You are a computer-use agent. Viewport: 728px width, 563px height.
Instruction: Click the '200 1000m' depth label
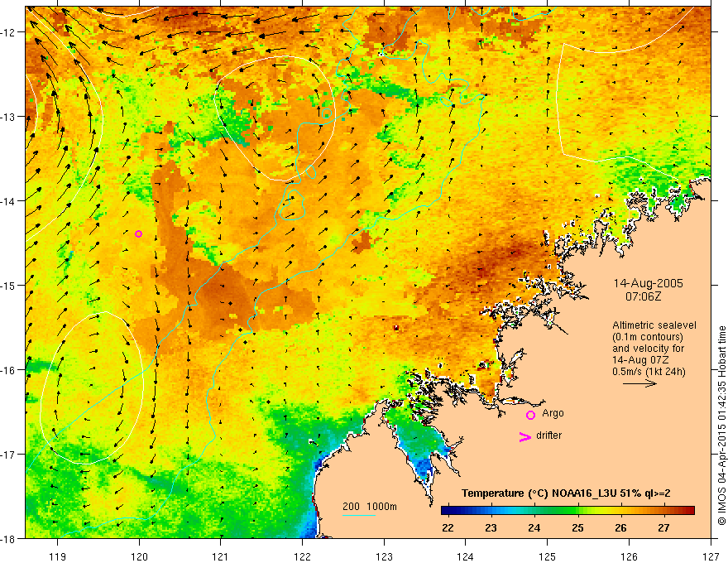coord(370,507)
